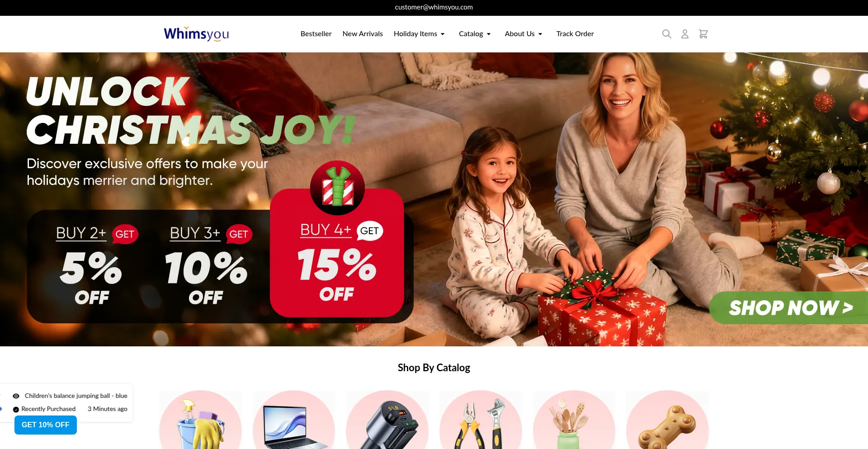Click the eye icon in purchase popup
Image resolution: width=868 pixels, height=449 pixels.
(x=16, y=396)
